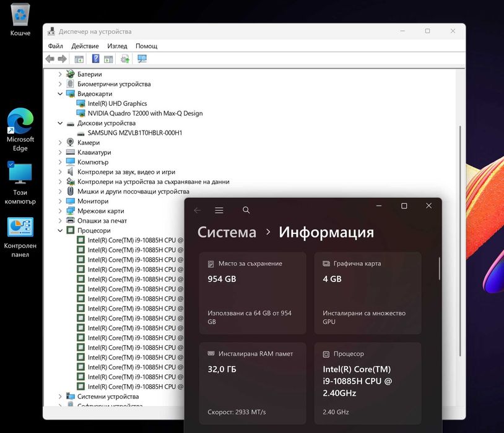Select SAMSUNG MZVLB1T0HBLR-000H1 disk

[135, 132]
